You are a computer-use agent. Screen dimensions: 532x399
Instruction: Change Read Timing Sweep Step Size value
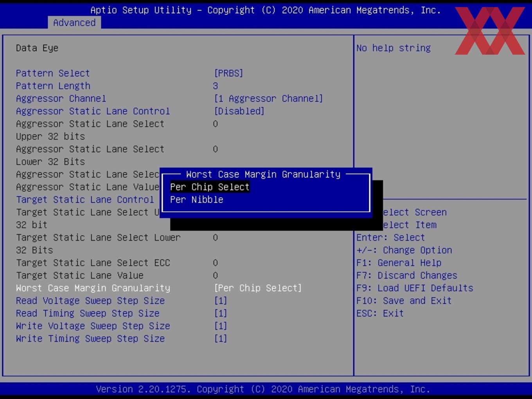(x=221, y=313)
